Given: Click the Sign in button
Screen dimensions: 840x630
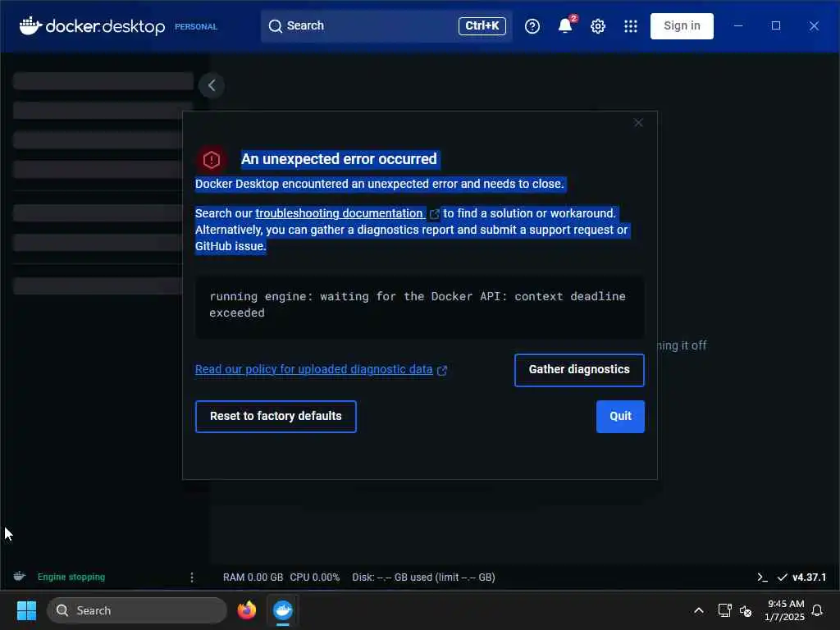Looking at the screenshot, I should pyautogui.click(x=682, y=25).
